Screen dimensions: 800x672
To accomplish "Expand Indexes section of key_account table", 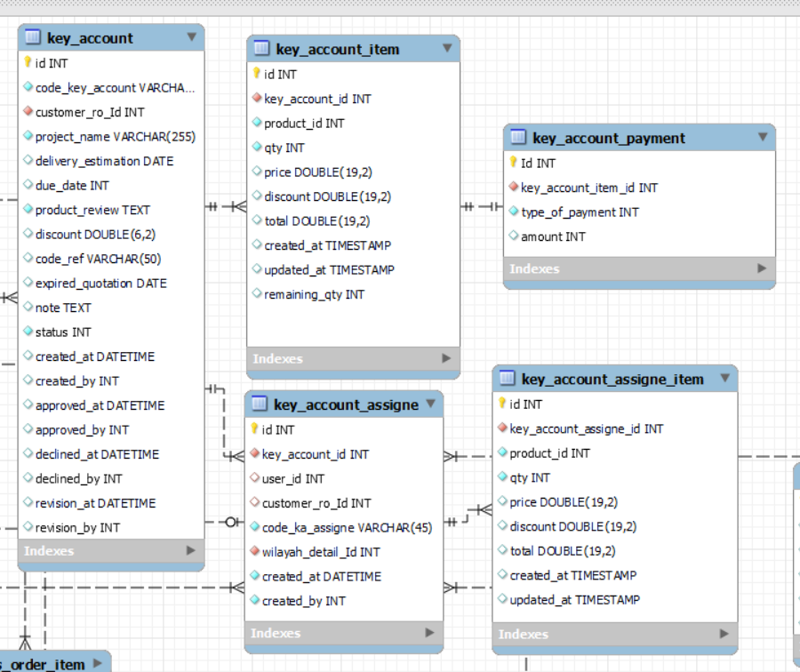I will click(x=190, y=551).
